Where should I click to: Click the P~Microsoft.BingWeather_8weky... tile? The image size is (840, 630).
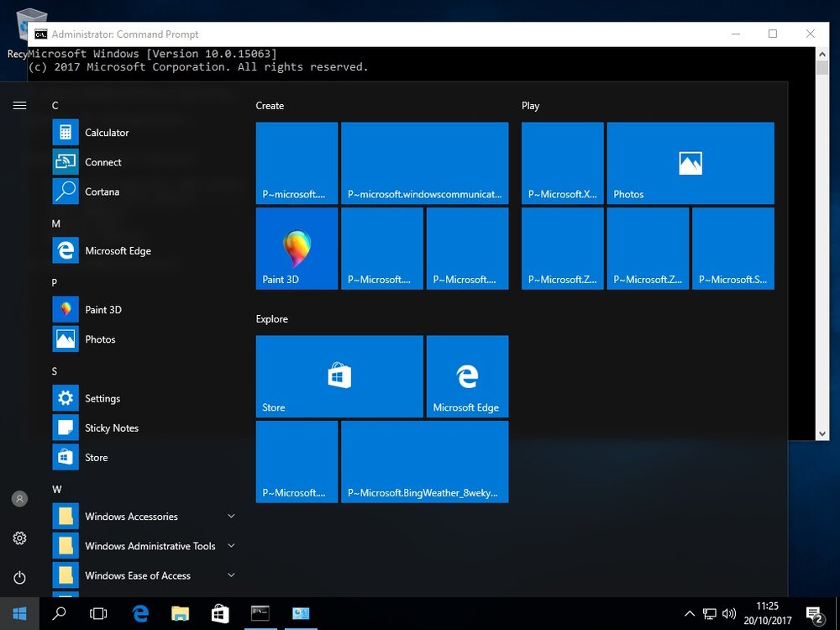click(425, 462)
